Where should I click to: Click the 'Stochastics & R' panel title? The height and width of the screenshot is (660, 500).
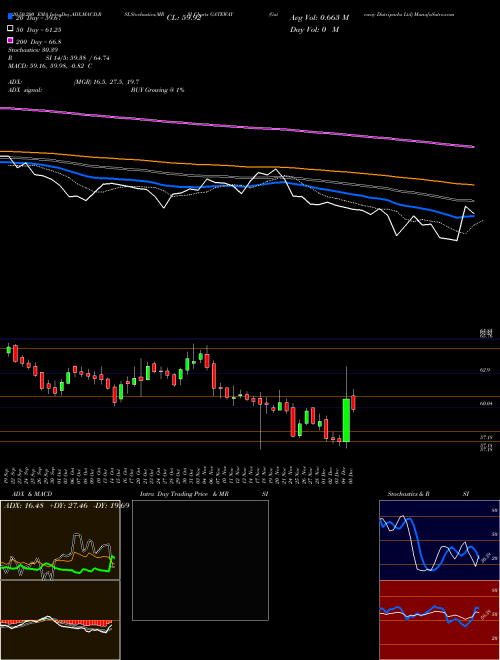409,494
